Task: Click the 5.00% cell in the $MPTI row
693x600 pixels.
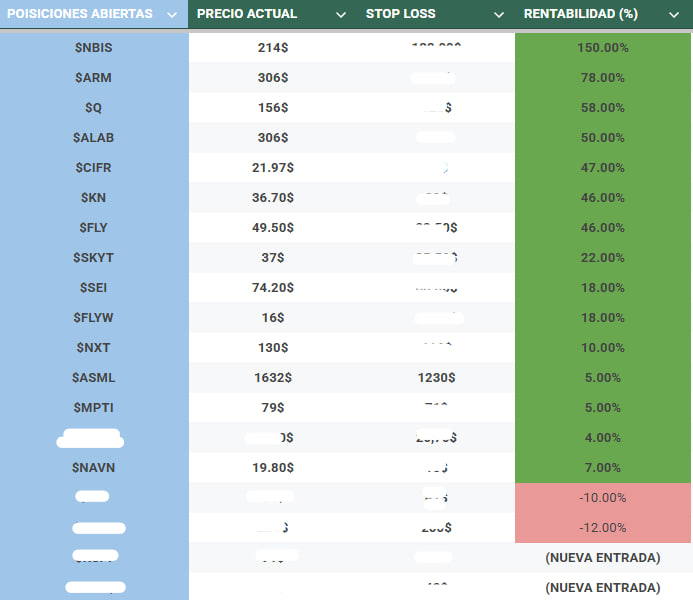Action: tap(603, 408)
